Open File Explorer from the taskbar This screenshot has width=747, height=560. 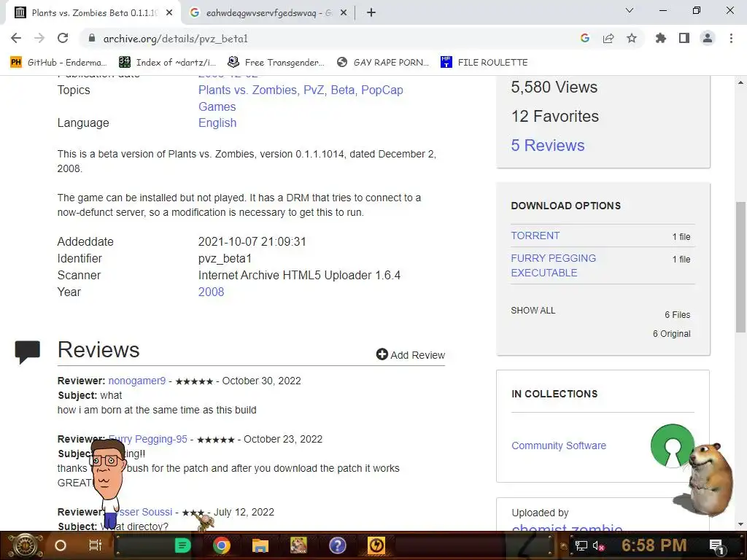[x=260, y=545]
